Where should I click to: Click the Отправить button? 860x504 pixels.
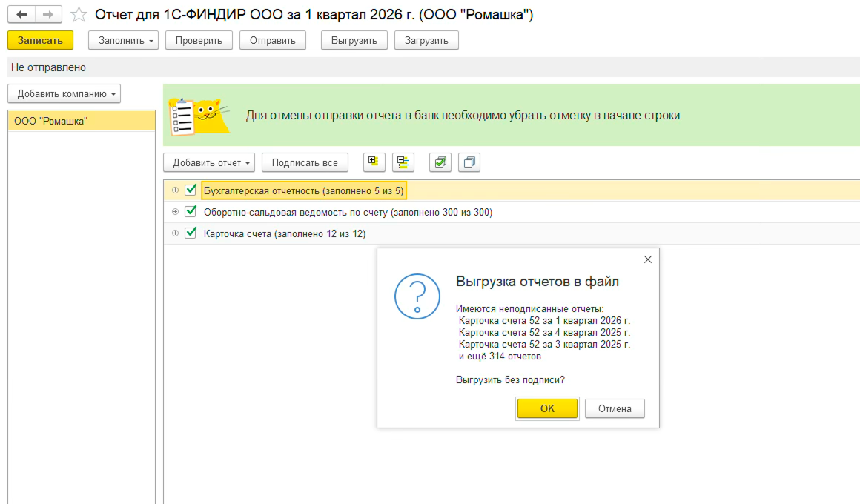(x=273, y=41)
